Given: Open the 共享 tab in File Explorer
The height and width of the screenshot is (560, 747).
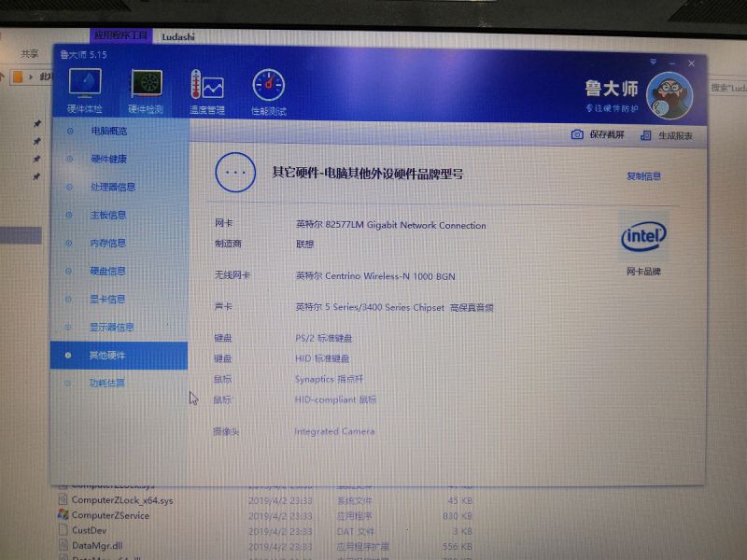Looking at the screenshot, I should [30, 54].
